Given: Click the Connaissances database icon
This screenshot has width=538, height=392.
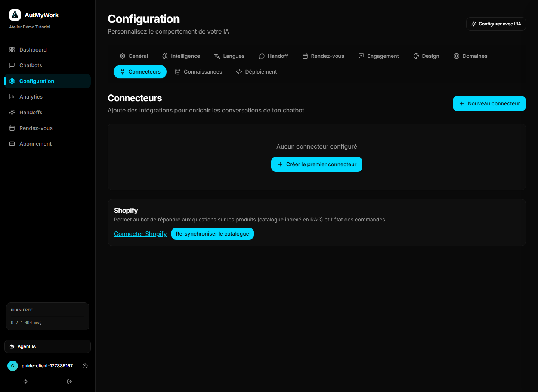Looking at the screenshot, I should [x=178, y=72].
